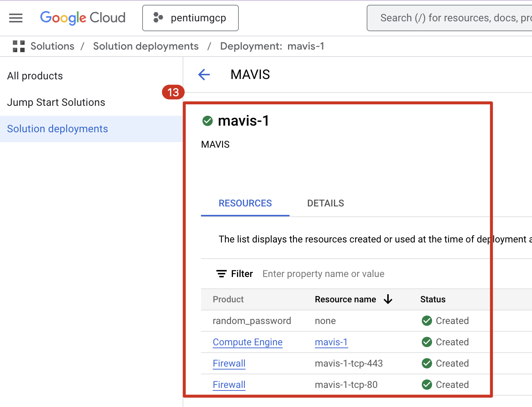Open the mavis-1 resource link
The height and width of the screenshot is (407, 532).
coord(331,342)
